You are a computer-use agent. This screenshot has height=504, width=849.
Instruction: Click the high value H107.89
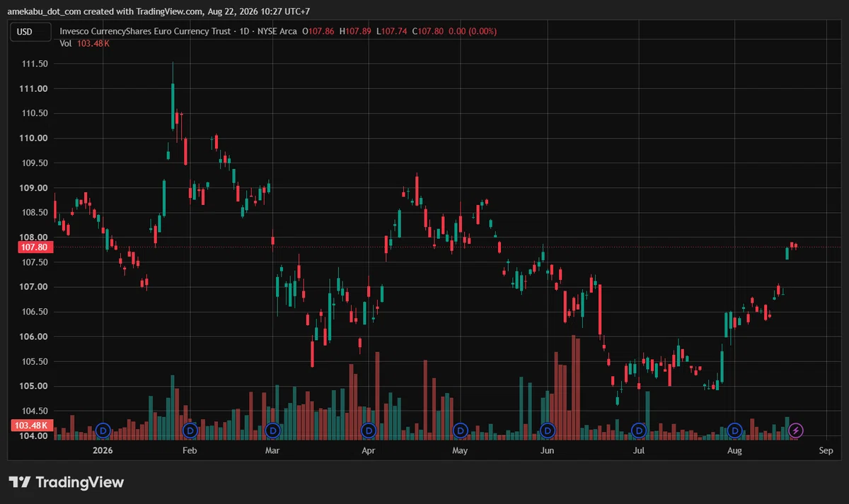[x=357, y=31]
